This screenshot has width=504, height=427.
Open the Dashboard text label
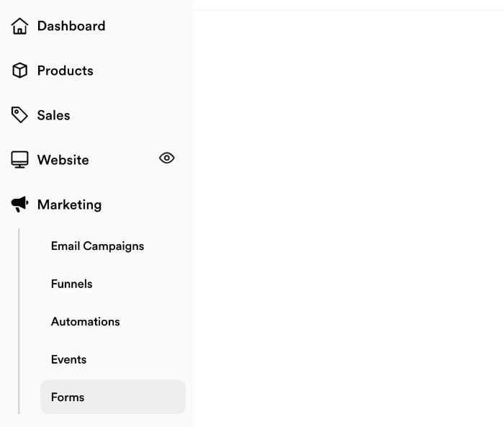(x=71, y=26)
